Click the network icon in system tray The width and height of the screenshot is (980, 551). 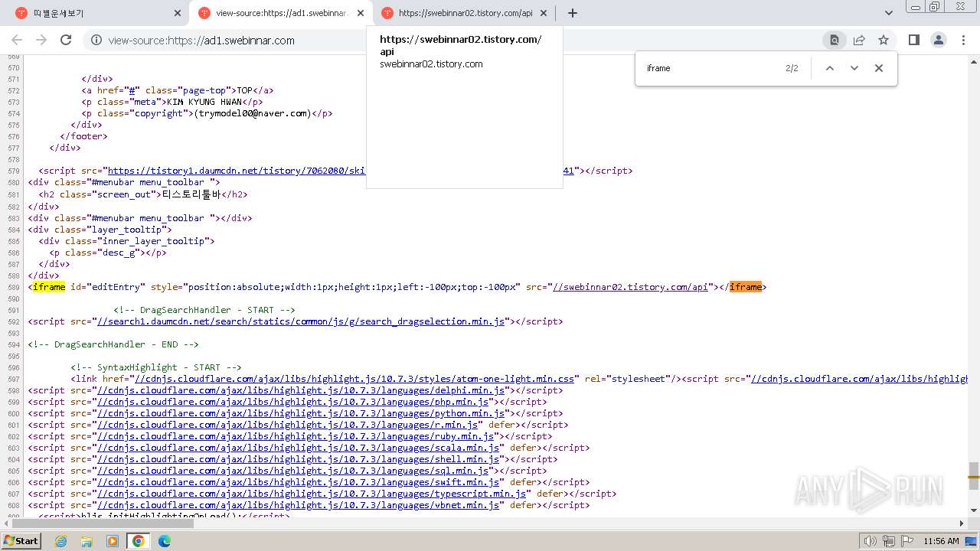[x=888, y=541]
